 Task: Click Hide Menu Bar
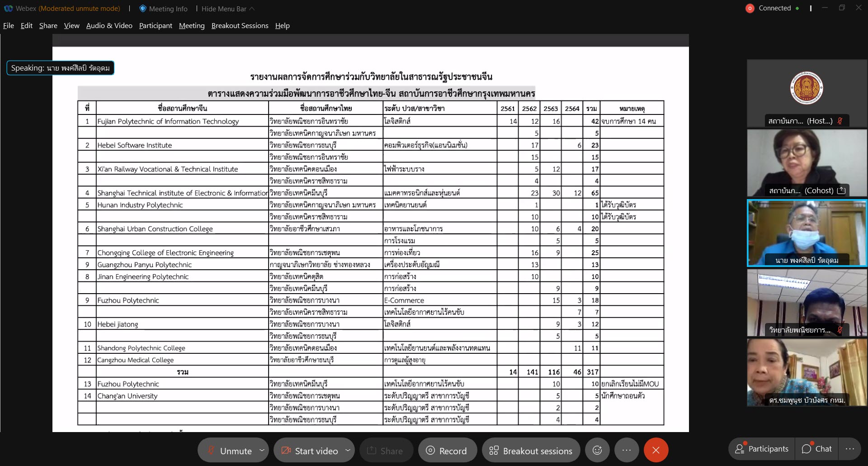228,9
